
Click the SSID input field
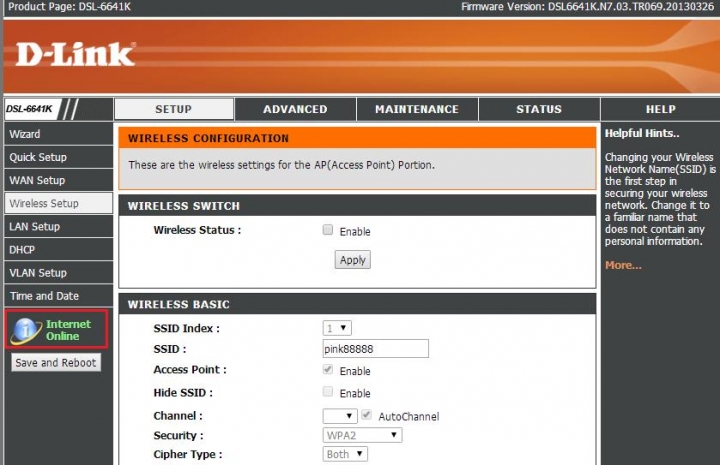(x=376, y=349)
